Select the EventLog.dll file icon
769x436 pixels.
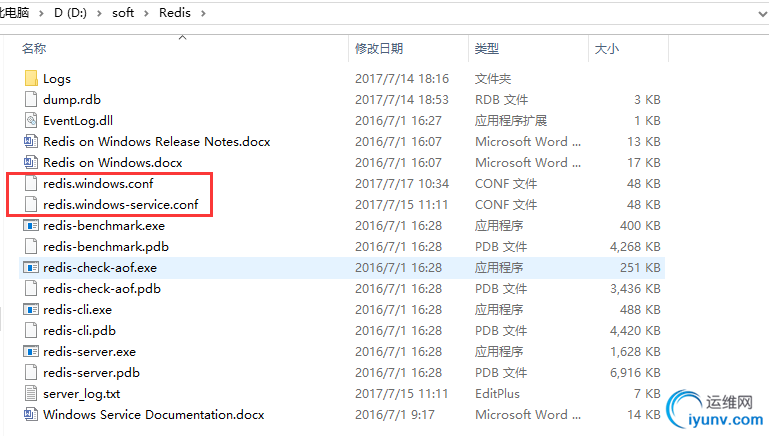click(31, 121)
